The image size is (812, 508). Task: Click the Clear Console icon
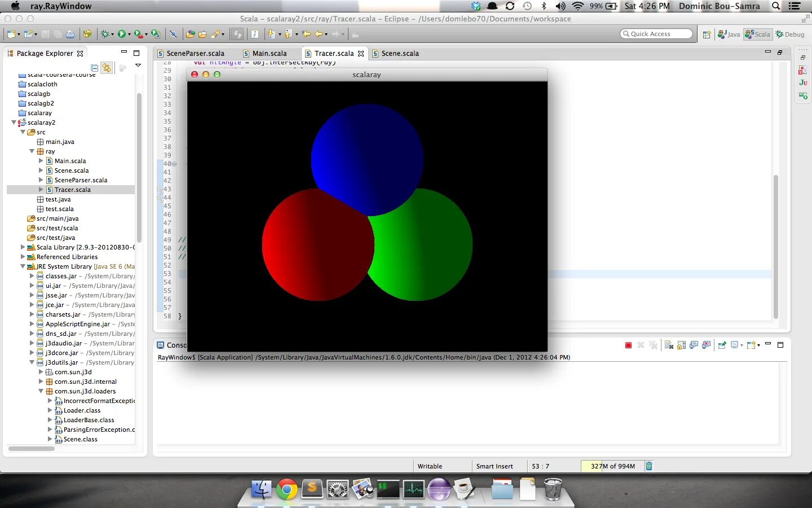pyautogui.click(x=669, y=345)
